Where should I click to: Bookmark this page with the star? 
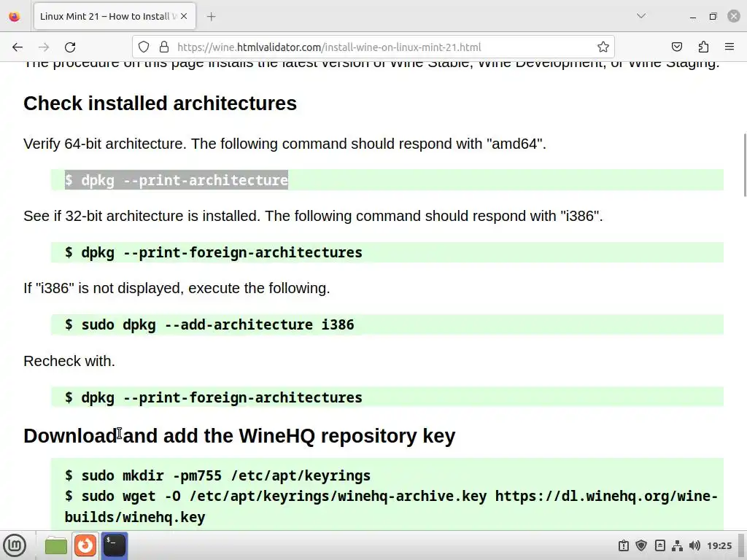click(x=603, y=47)
